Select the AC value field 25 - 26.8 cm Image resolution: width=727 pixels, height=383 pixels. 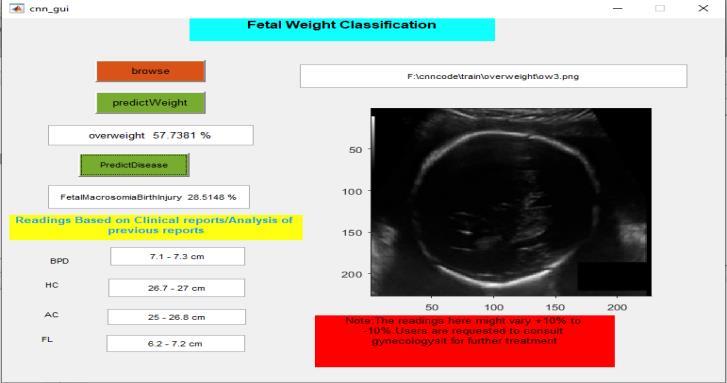tap(177, 317)
